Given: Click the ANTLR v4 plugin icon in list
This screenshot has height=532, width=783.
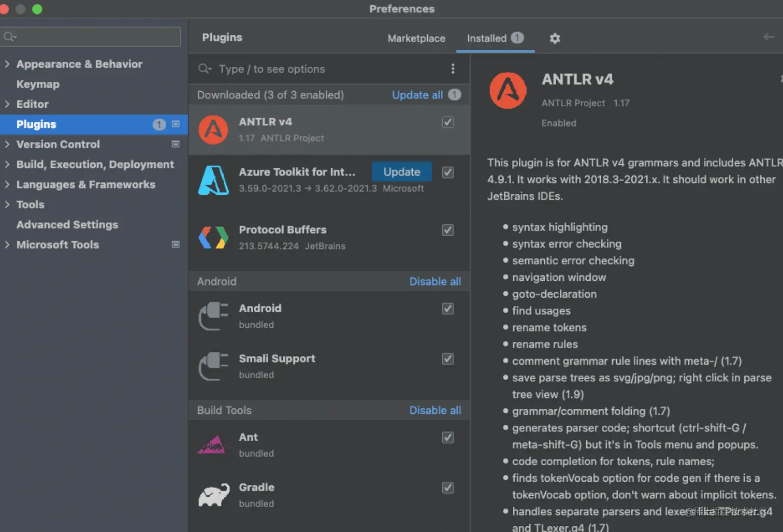Looking at the screenshot, I should (x=213, y=130).
